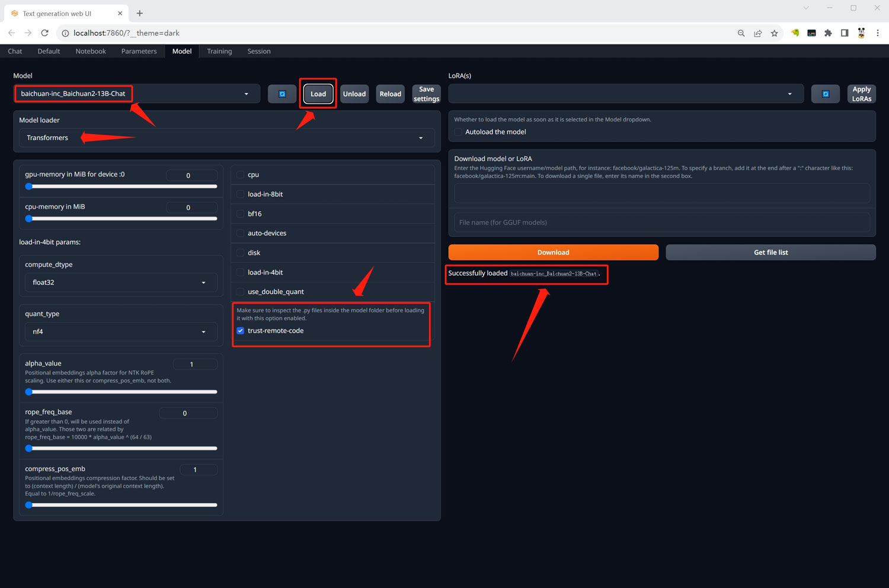Screen dimensions: 889x588
Task: Refresh the model list icon button
Action: coord(282,94)
